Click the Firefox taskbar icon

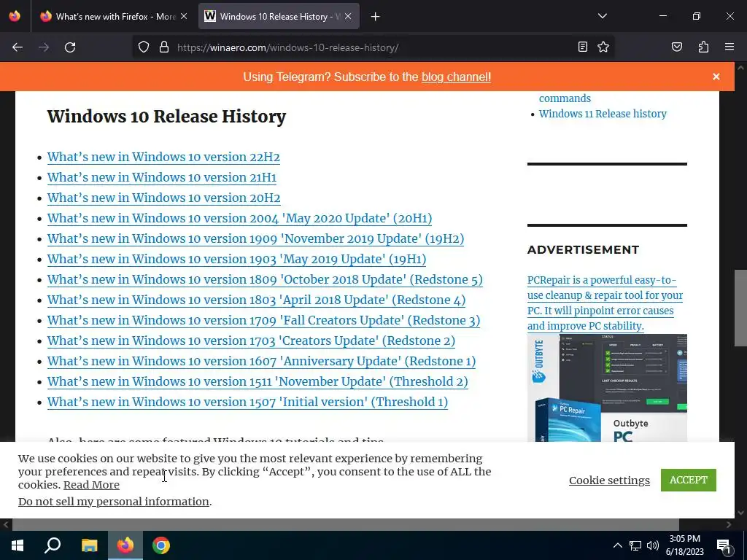click(125, 545)
